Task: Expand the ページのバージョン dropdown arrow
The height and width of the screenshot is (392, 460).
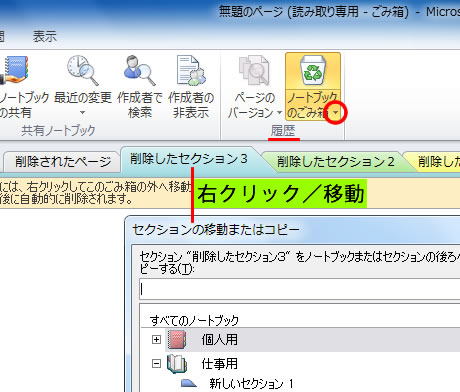Action: click(279, 113)
